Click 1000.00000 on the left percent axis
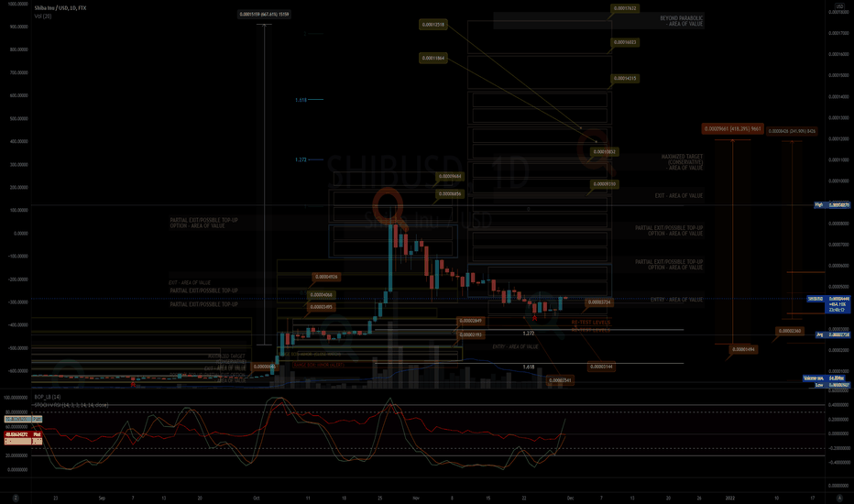This screenshot has width=854, height=504. [x=18, y=4]
